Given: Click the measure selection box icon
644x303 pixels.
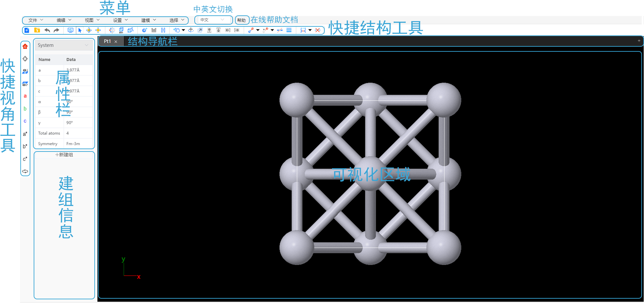Looking at the screenshot, I should click(303, 30).
